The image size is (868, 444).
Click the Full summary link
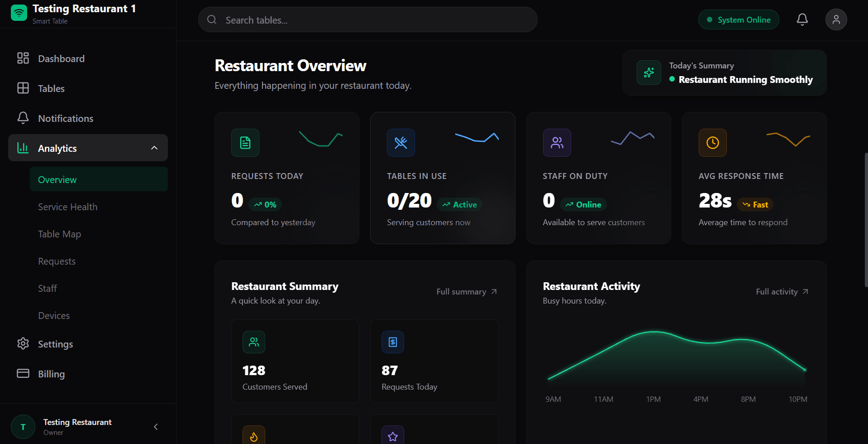[x=467, y=292]
